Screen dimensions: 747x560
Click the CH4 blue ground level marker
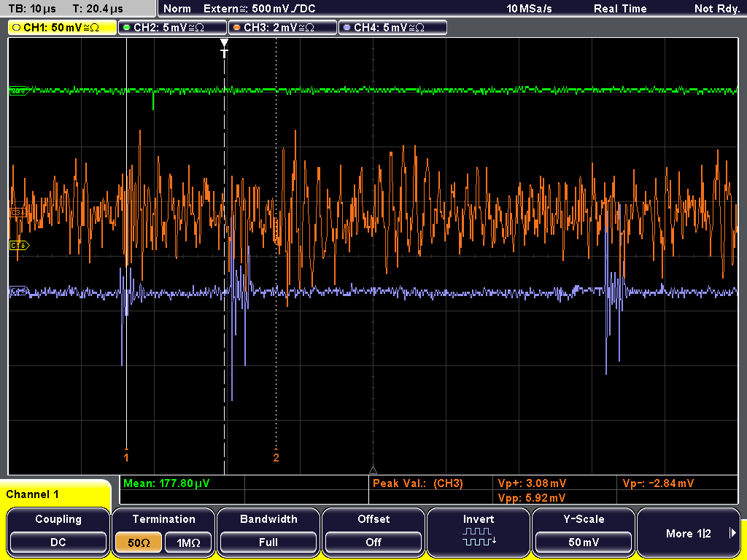[x=18, y=292]
